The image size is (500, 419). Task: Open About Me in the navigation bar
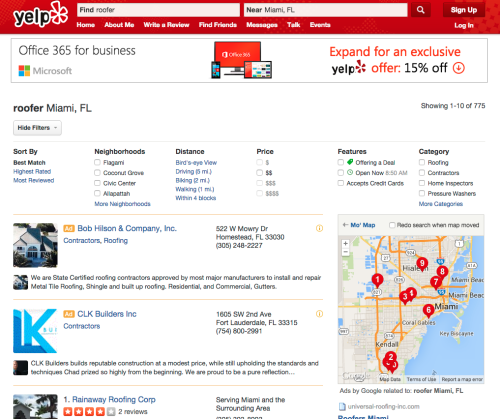click(x=119, y=25)
